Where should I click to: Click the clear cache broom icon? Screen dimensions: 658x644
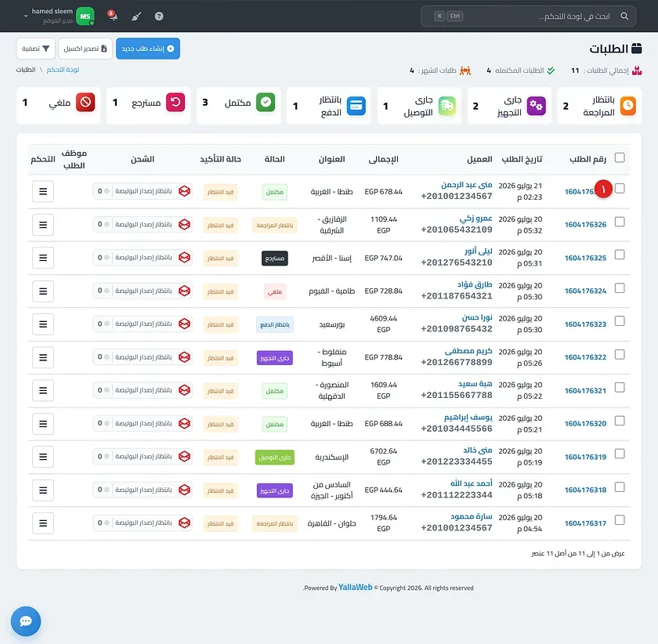136,16
